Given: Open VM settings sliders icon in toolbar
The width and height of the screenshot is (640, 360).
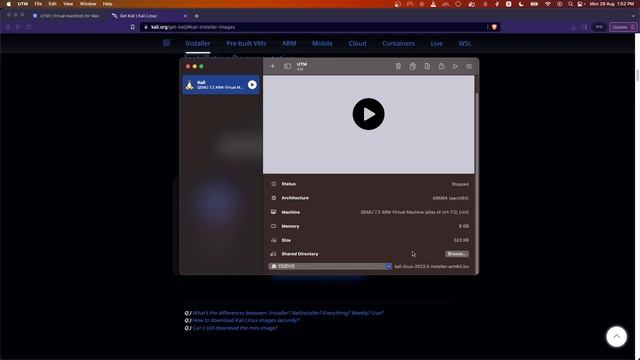Looking at the screenshot, I should point(469,66).
